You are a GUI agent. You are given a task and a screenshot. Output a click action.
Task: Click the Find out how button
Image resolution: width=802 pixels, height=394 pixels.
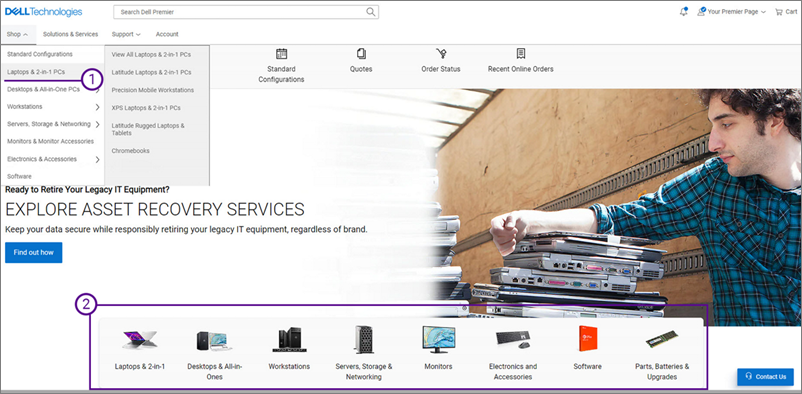coord(34,253)
